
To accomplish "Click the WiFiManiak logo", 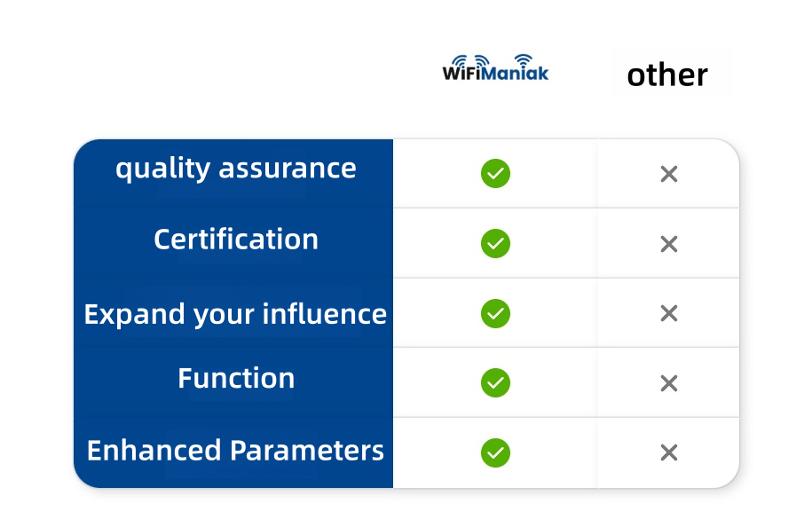I will pos(495,68).
